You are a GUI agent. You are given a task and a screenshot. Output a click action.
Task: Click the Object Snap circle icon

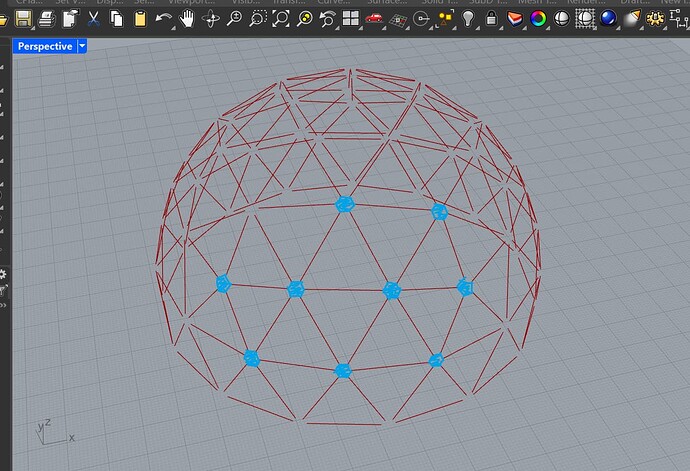click(422, 19)
